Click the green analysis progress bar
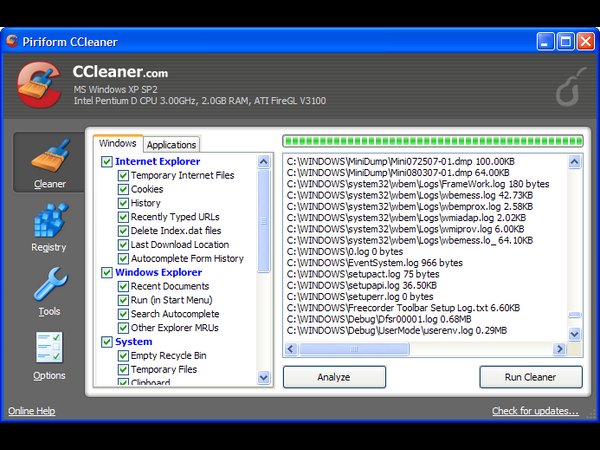This screenshot has height=450, width=600. 432,141
